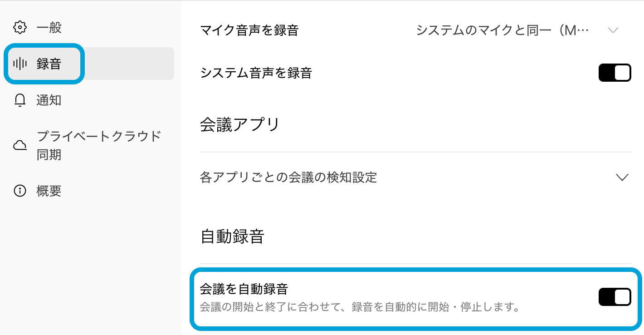Screen dimensions: 644x335
Task: Click the info icon beside 概要
Action: coord(20,191)
